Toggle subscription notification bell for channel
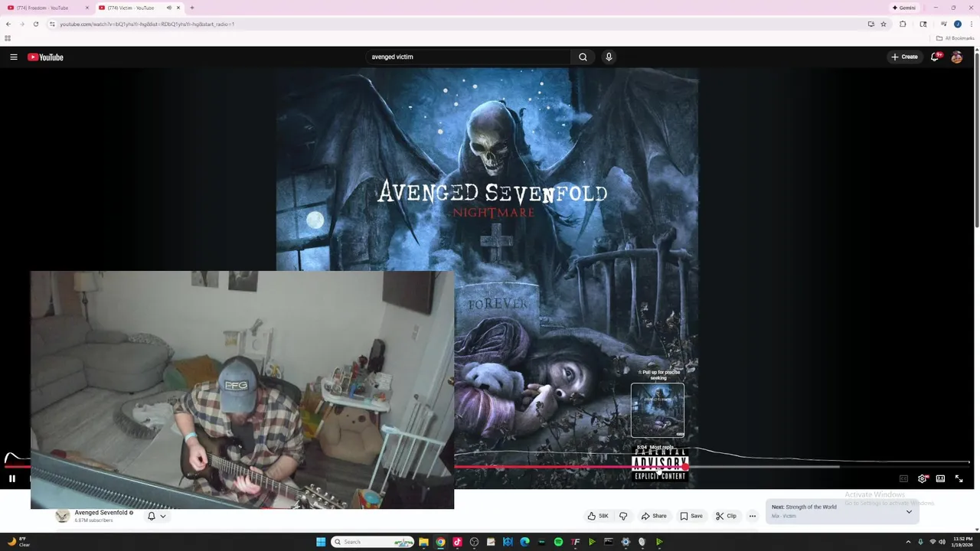This screenshot has height=551, width=980. pyautogui.click(x=152, y=516)
